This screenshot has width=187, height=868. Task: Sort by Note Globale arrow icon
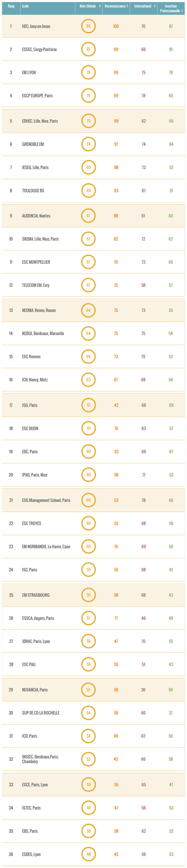click(x=100, y=6)
